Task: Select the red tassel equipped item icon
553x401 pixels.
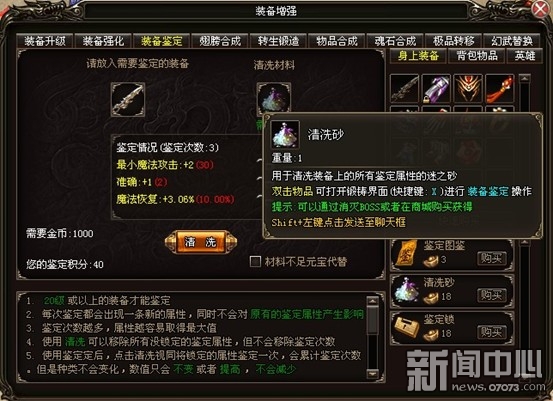Action: (499, 88)
